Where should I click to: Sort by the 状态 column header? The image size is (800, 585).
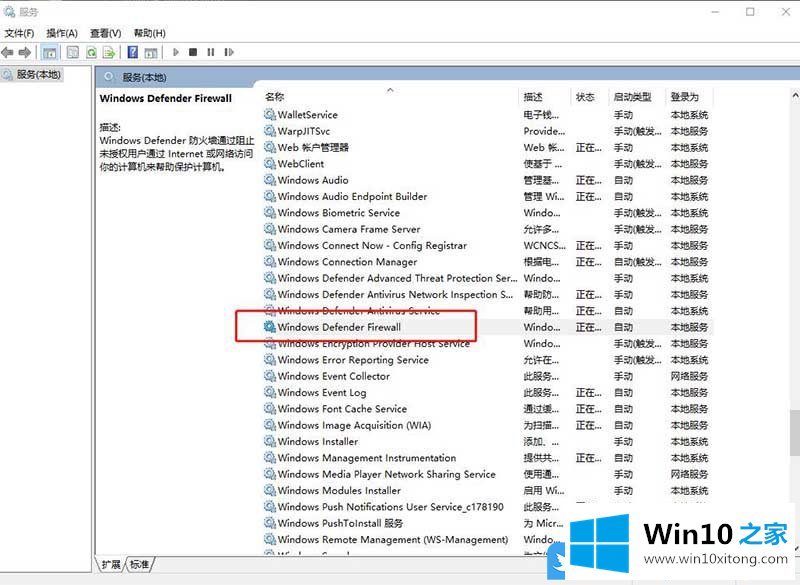coord(589,96)
